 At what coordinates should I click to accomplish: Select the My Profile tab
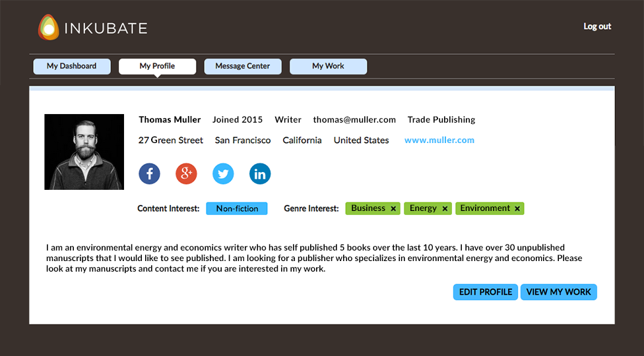[x=157, y=67]
